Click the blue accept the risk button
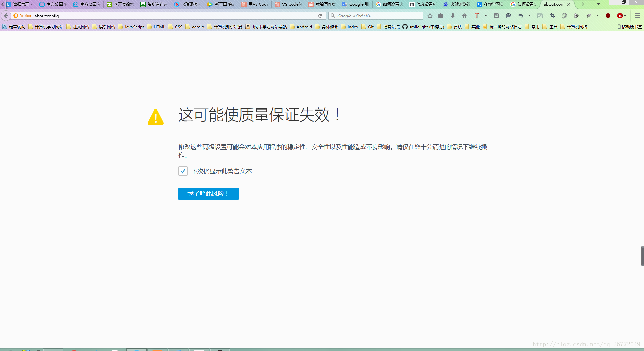 tap(209, 194)
